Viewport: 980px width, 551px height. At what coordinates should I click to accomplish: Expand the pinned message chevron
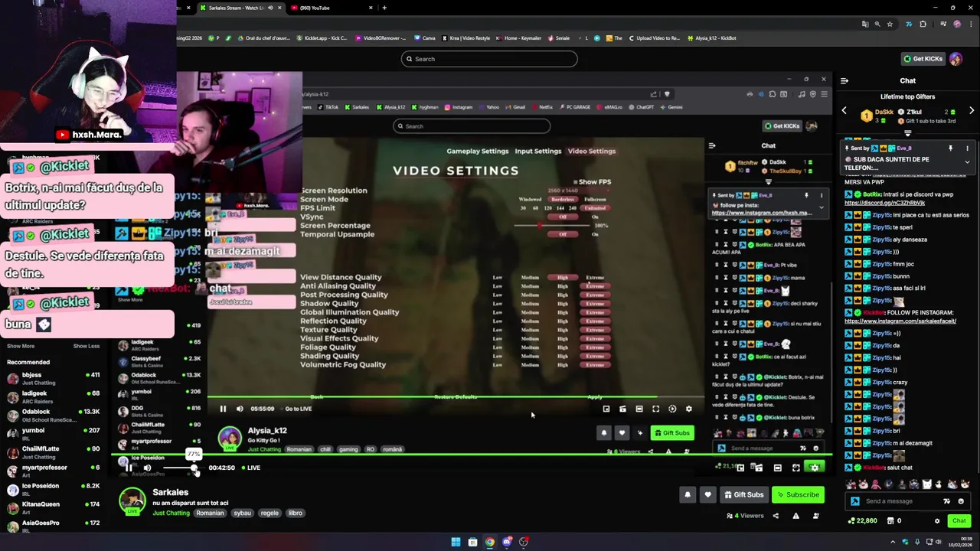pos(967,162)
